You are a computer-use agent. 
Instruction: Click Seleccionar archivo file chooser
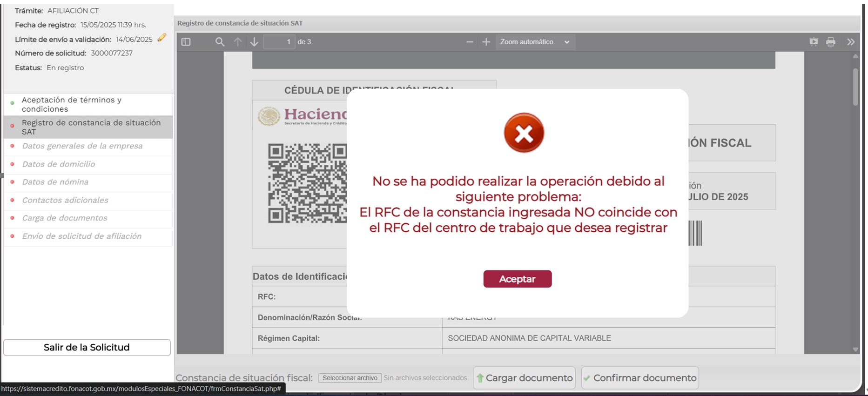(350, 378)
